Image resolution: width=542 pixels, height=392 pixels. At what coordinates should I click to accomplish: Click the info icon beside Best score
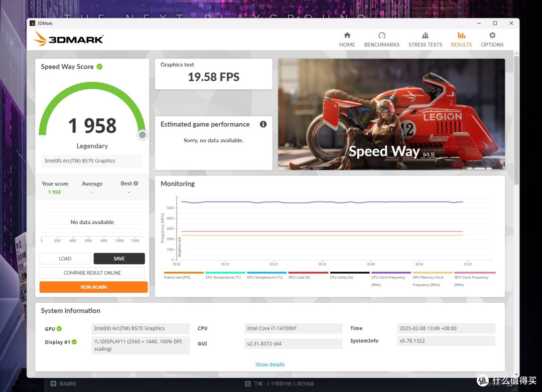point(136,183)
